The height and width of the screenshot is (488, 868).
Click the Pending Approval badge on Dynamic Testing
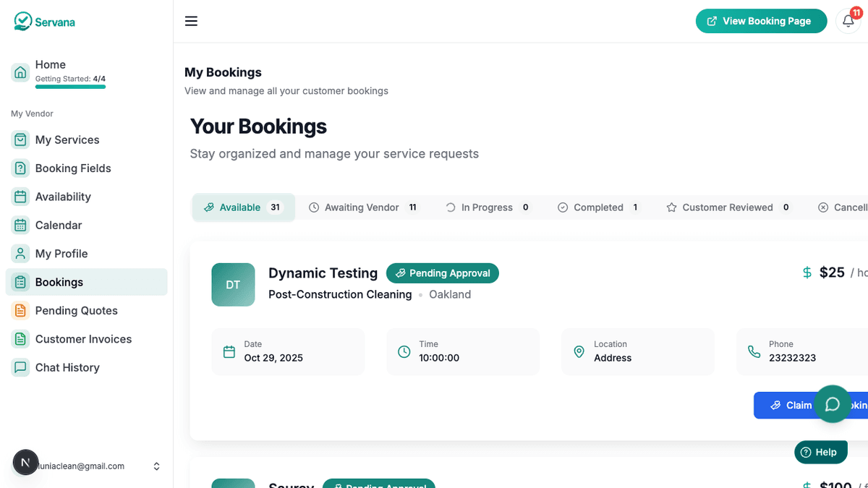443,273
